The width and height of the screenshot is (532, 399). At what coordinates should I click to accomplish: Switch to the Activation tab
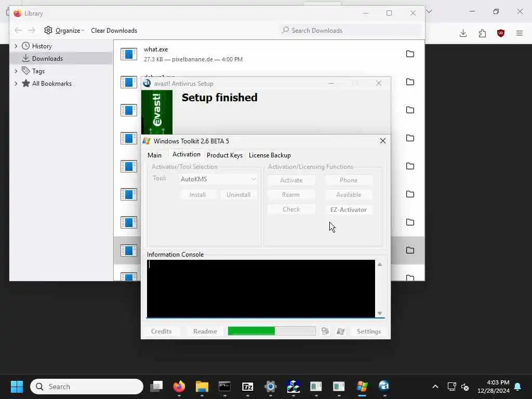click(187, 154)
